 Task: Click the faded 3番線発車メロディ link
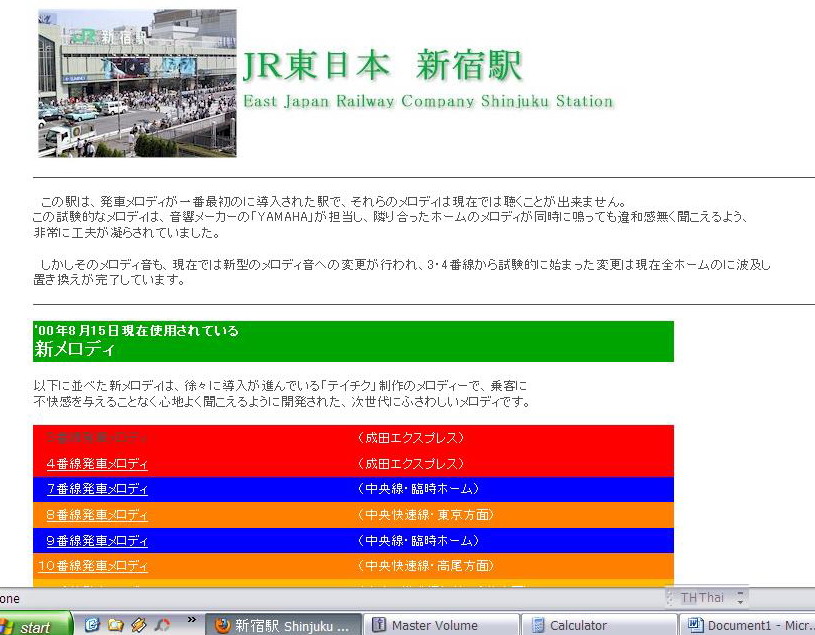click(x=97, y=438)
